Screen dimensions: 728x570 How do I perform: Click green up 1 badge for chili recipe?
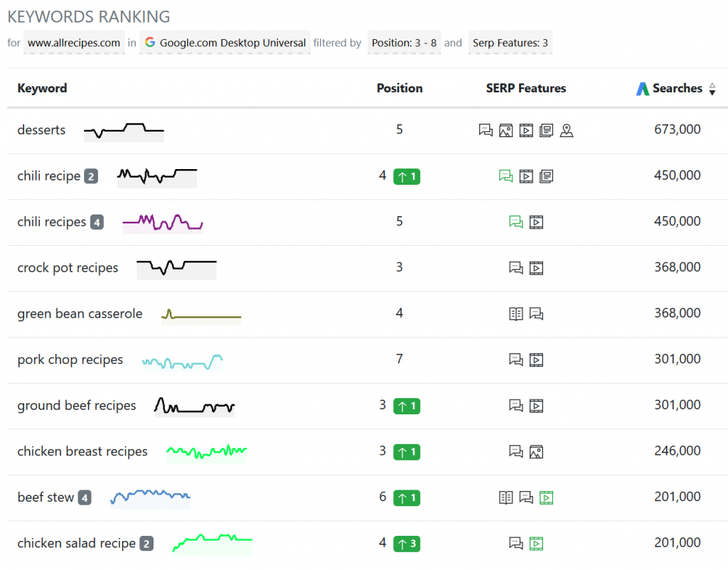coord(407,176)
